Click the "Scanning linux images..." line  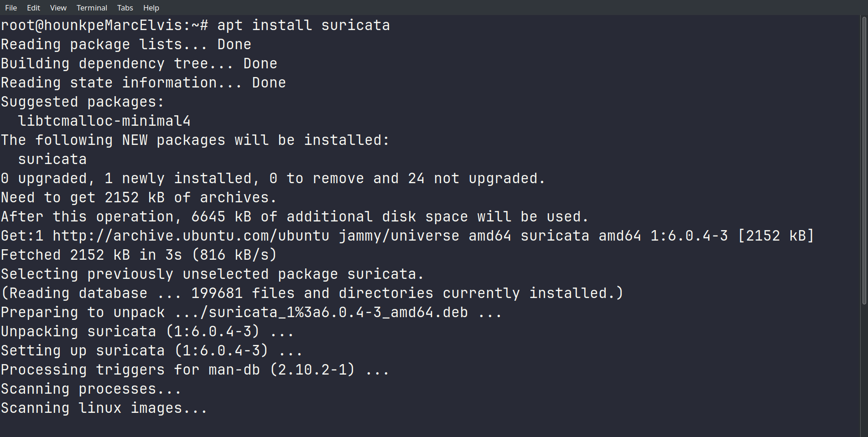click(104, 408)
